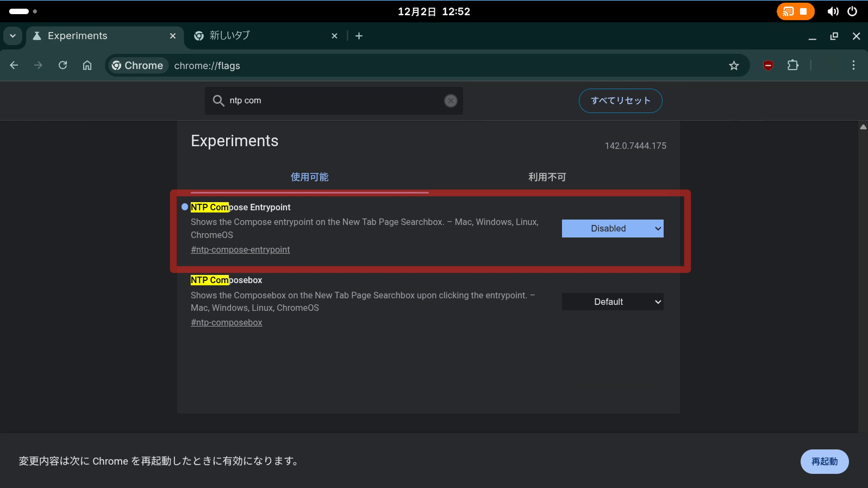Bookmark this page with the star icon

[734, 66]
